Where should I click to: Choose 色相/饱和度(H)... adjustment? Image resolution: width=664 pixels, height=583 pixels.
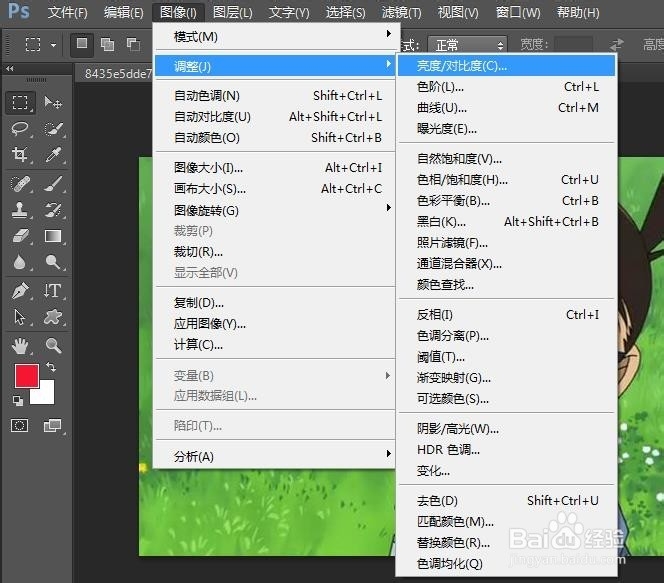(506, 180)
